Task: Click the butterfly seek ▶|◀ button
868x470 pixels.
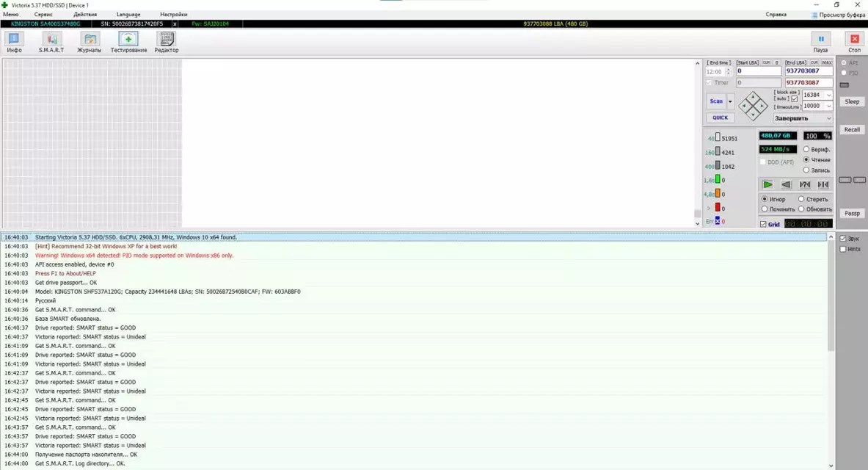Action: point(823,184)
